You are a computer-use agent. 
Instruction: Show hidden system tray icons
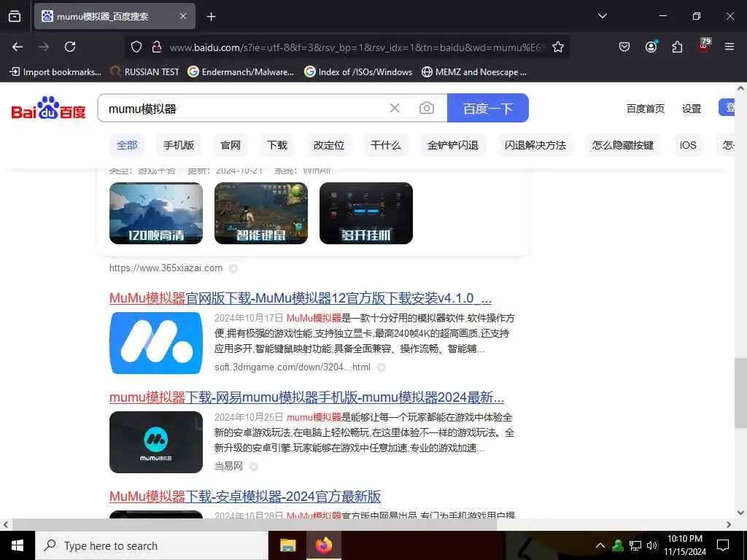click(600, 545)
